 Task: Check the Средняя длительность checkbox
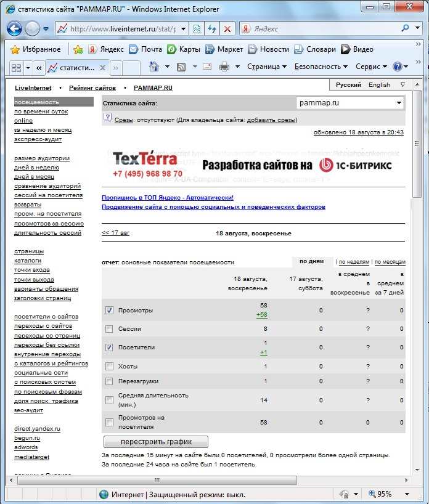(109, 400)
